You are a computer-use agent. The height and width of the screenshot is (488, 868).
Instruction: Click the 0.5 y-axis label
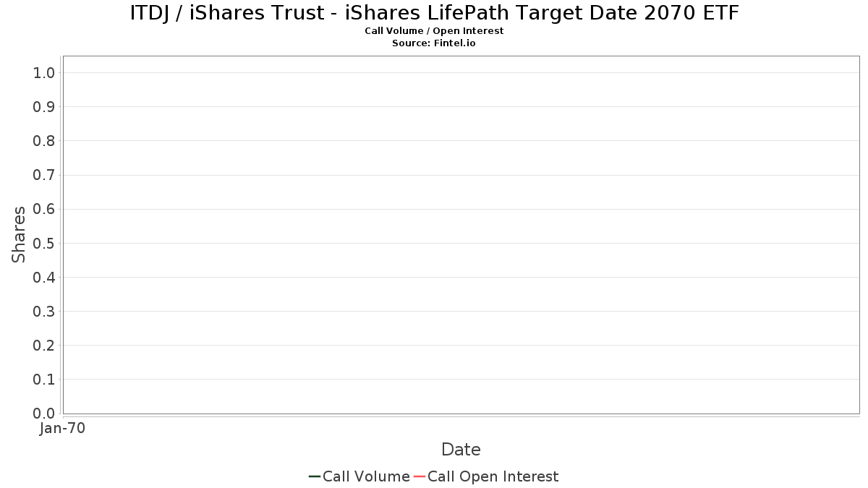pos(44,244)
